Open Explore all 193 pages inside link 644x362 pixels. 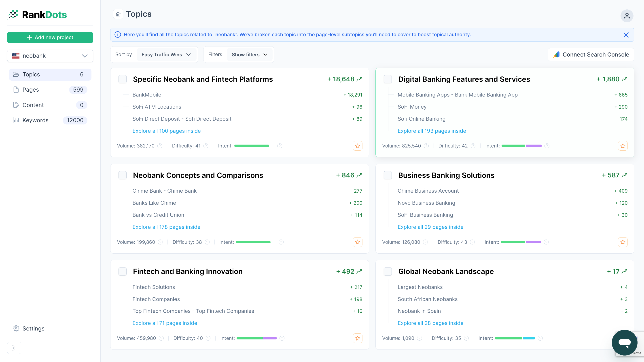point(432,131)
